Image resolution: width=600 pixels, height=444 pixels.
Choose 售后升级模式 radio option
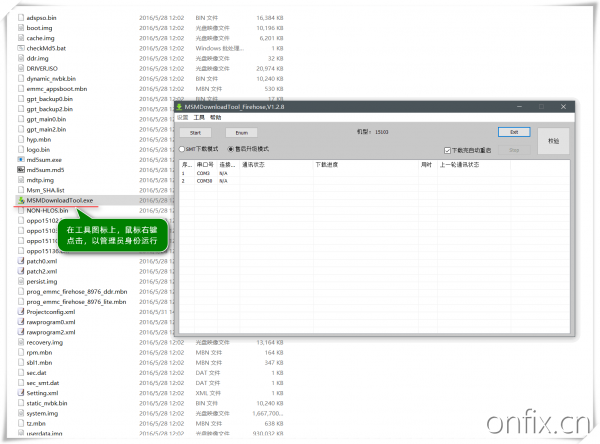click(231, 149)
